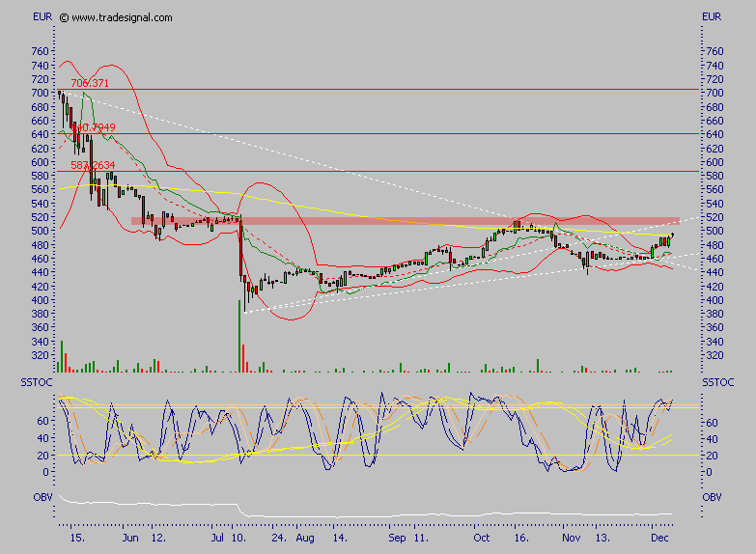
Task: Select the pink resistance zone rectangle
Action: (x=405, y=221)
